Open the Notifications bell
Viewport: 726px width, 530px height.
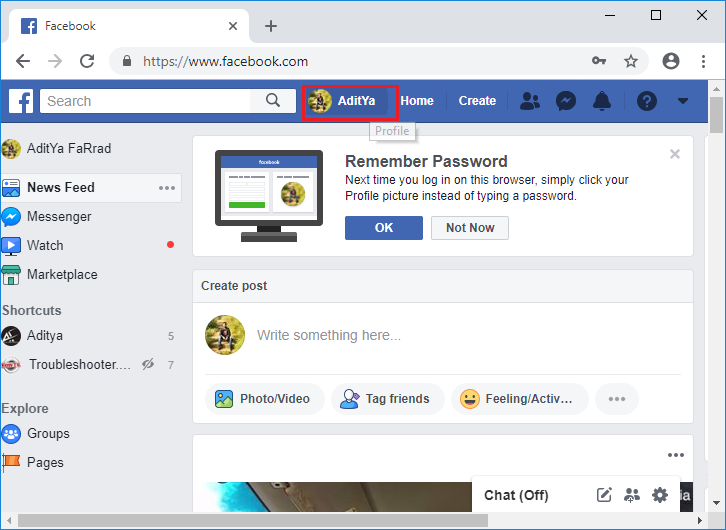(602, 100)
